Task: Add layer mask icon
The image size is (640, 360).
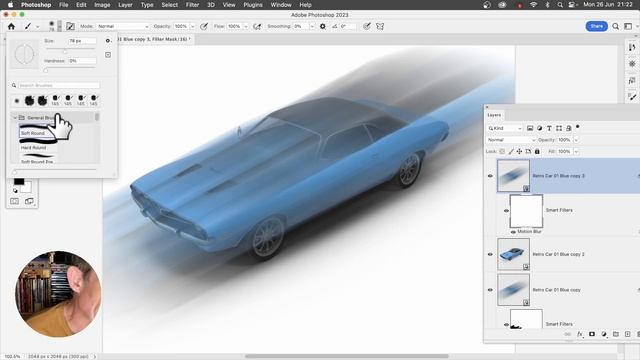Action: [x=592, y=334]
